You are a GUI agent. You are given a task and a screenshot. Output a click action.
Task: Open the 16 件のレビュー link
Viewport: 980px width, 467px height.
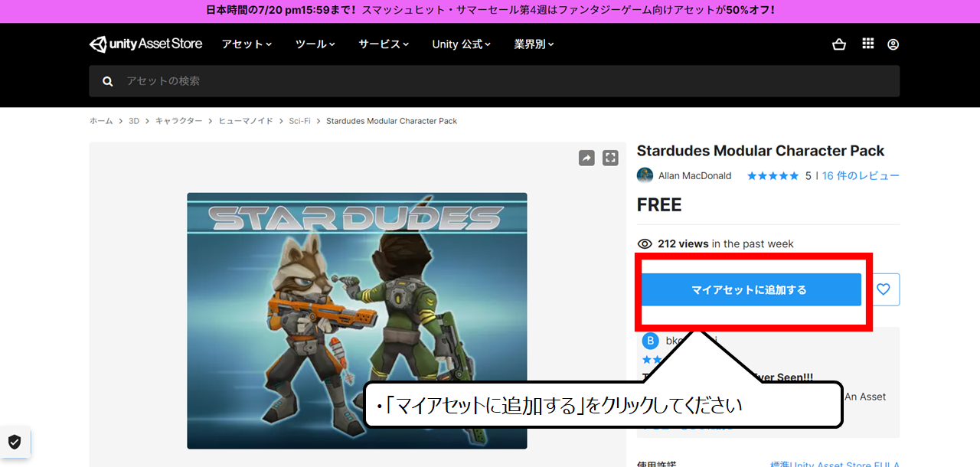click(861, 176)
